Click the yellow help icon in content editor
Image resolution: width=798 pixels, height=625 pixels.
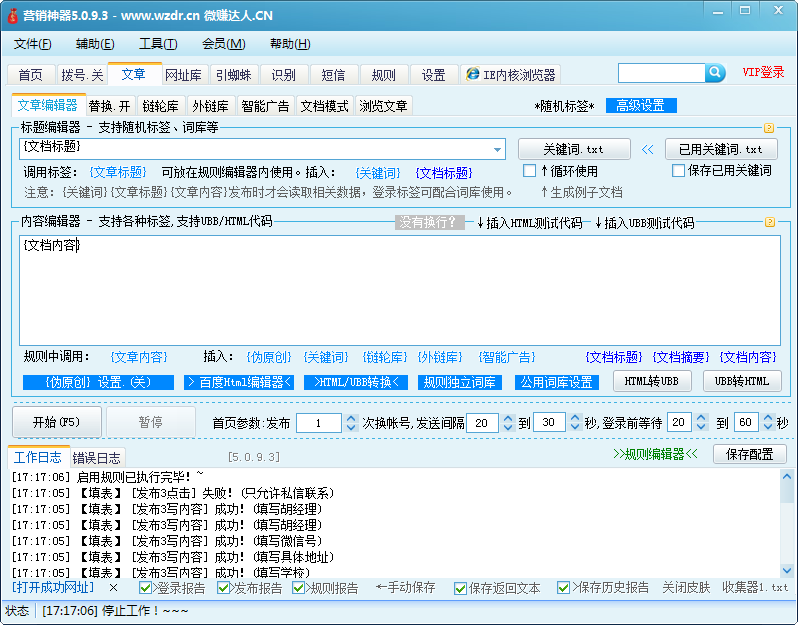pos(769,222)
